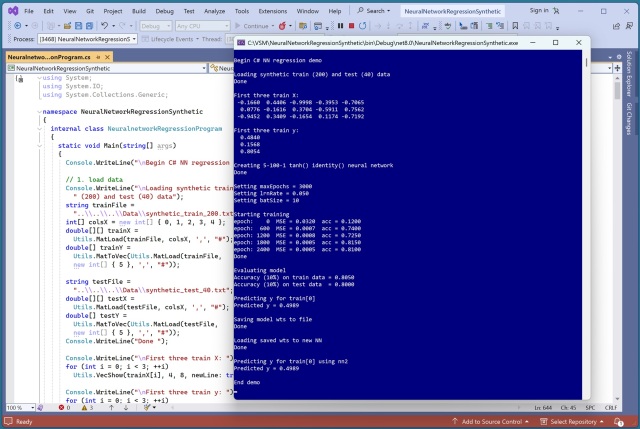Click the yellow warnings count indicator

coord(87,407)
